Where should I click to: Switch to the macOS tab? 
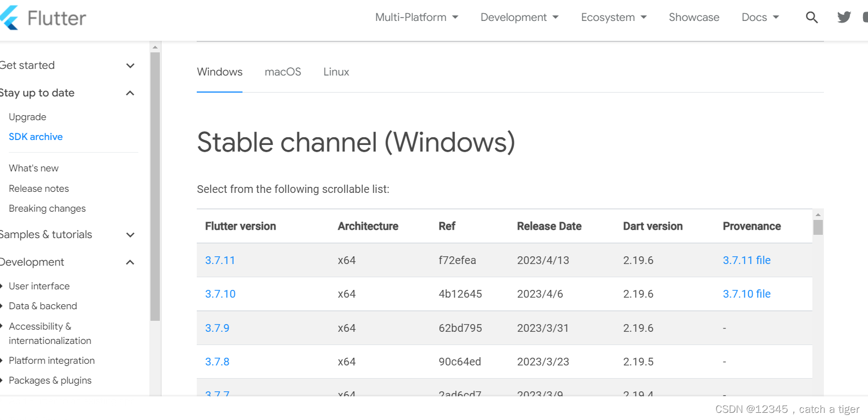point(283,72)
